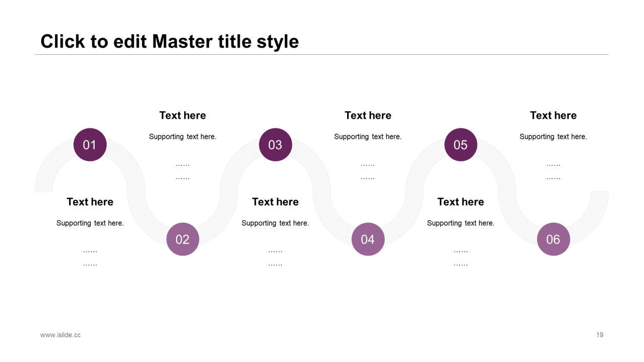Select the light purple 02 circle
Image resolution: width=644 pixels, height=362 pixels.
(x=183, y=239)
